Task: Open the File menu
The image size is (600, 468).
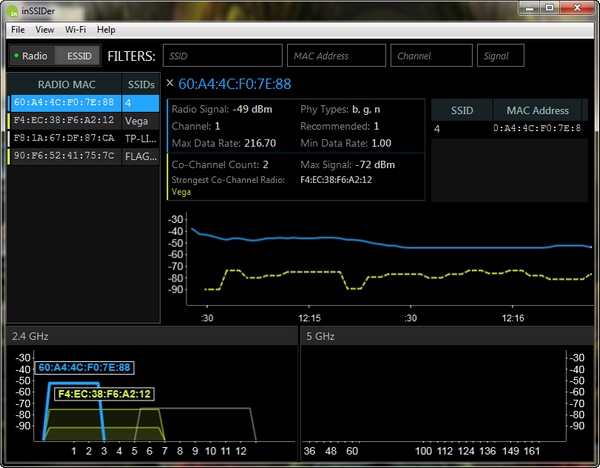Action: point(18,30)
